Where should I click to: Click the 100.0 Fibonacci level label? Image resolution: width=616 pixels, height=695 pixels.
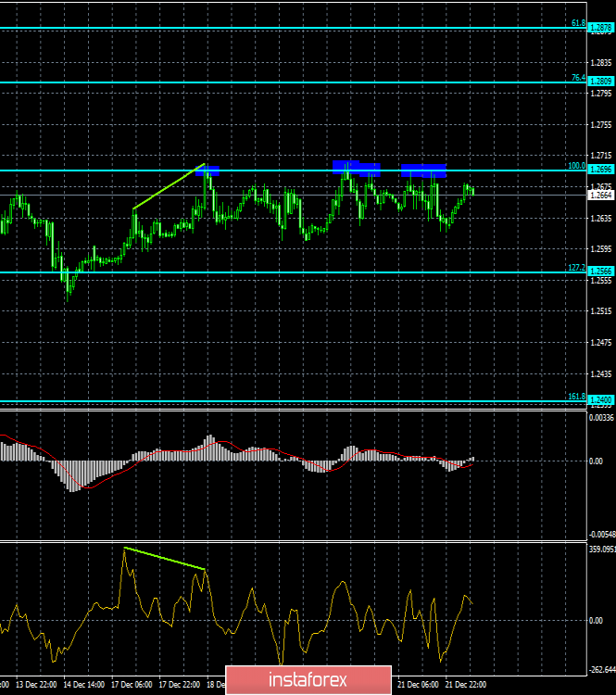(576, 166)
